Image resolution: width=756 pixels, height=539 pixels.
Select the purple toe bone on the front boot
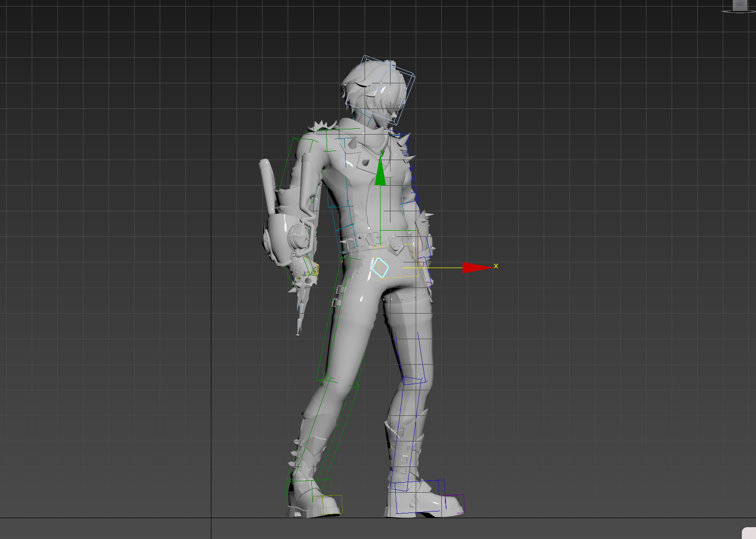[455, 503]
